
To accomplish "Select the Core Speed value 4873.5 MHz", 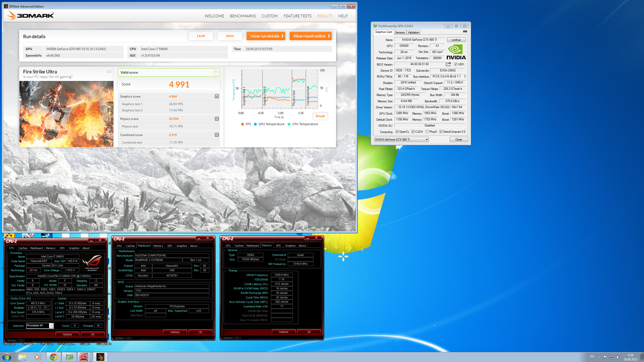I will click(x=38, y=303).
